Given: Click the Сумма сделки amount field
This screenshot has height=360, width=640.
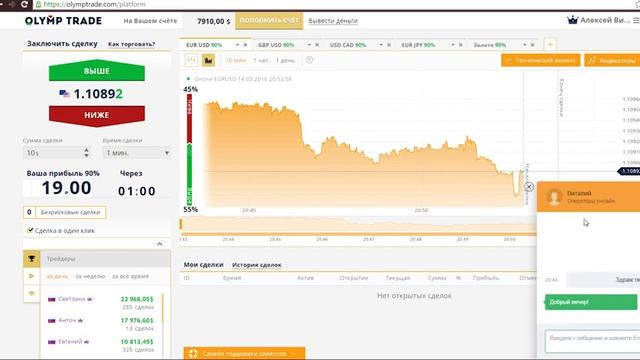Looking at the screenshot, I should [53, 153].
